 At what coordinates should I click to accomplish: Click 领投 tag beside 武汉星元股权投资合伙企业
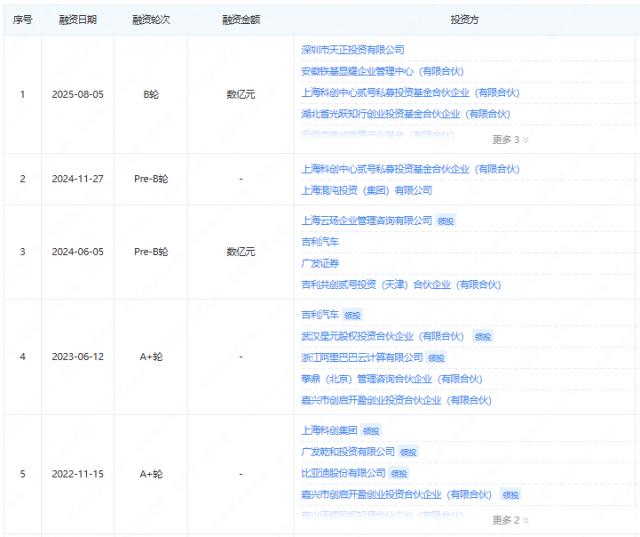(x=483, y=337)
